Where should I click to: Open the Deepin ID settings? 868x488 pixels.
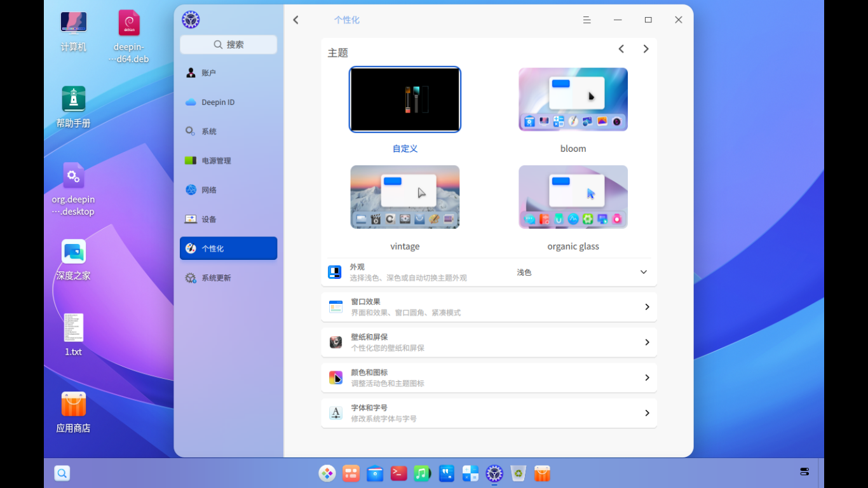point(228,102)
